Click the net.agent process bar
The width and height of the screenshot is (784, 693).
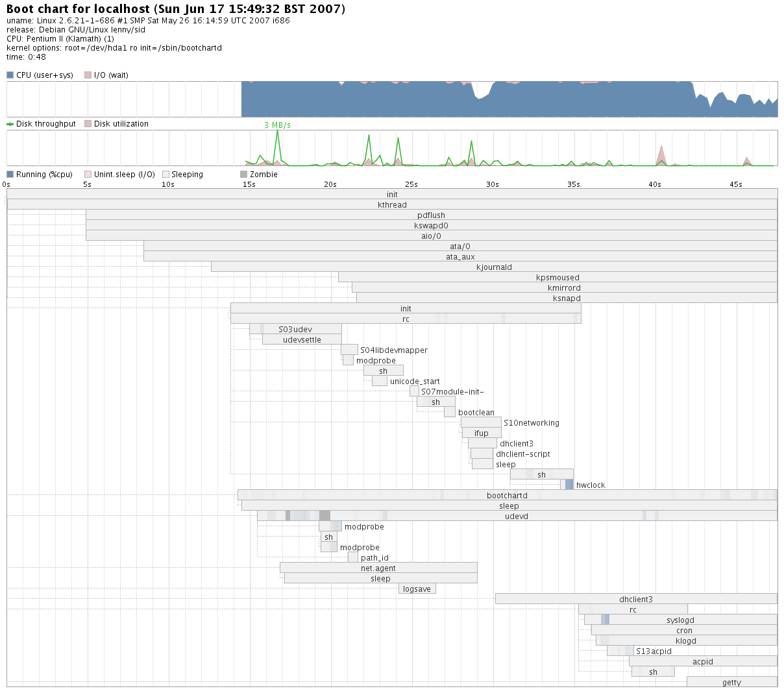(378, 568)
